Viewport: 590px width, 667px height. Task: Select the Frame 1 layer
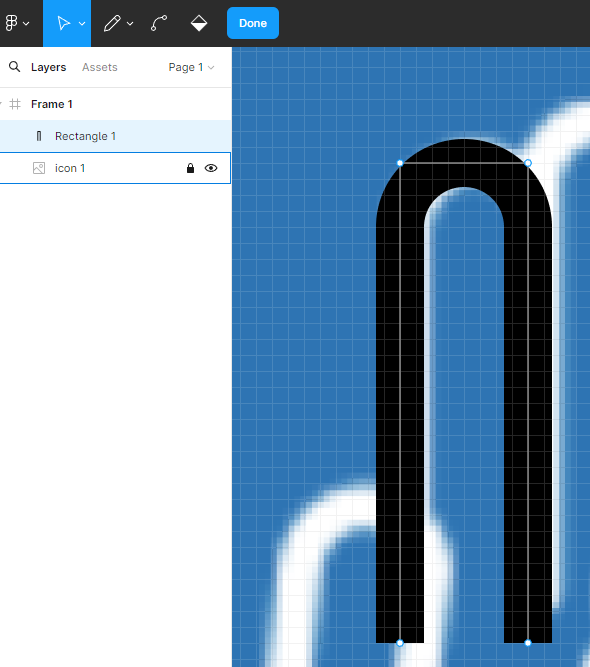116,104
